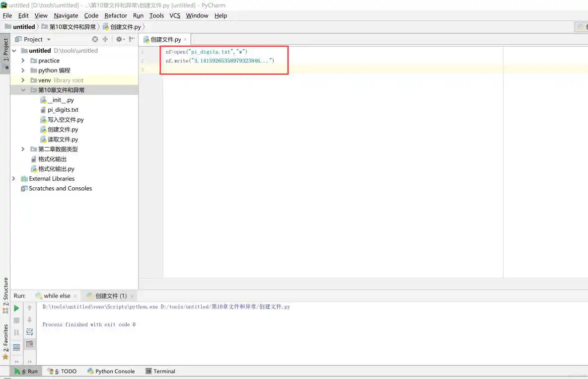Click code line with nf=open pi_digits.txt
Viewport: 588px width, 379px height.
pyautogui.click(x=207, y=52)
